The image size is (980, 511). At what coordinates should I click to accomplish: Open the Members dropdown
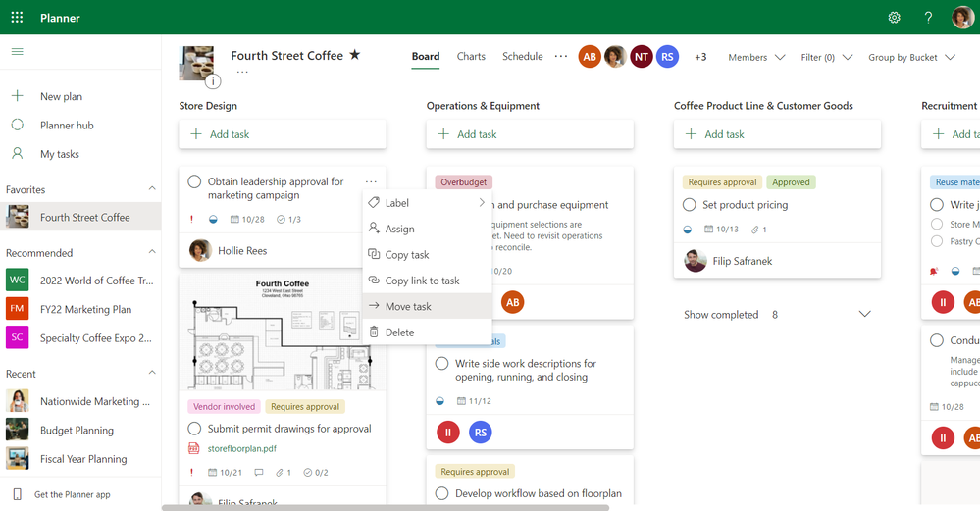(x=756, y=58)
